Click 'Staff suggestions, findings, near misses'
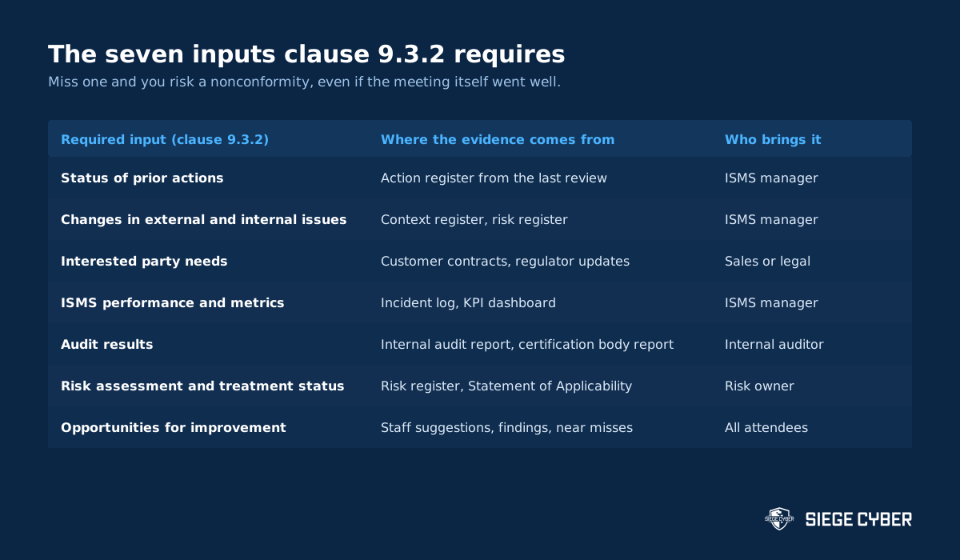This screenshot has height=560, width=960. coord(506,427)
